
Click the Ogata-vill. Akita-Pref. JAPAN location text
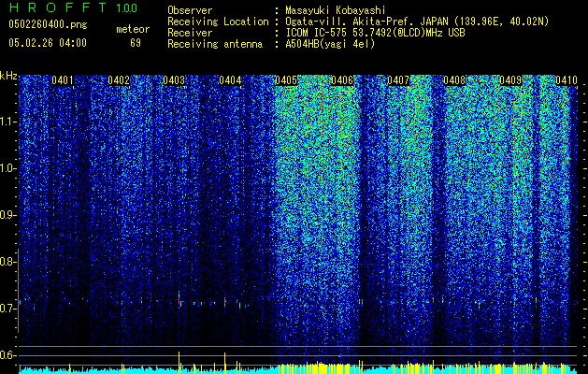(417, 22)
